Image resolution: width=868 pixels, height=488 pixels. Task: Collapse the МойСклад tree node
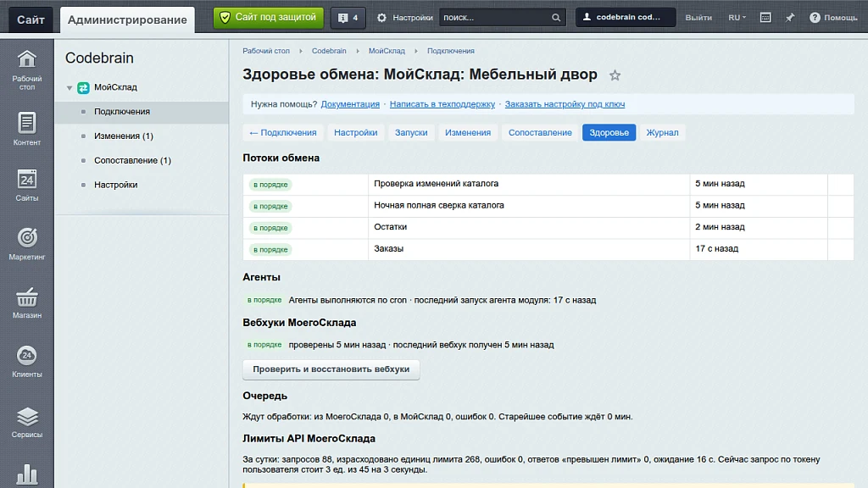[70, 88]
